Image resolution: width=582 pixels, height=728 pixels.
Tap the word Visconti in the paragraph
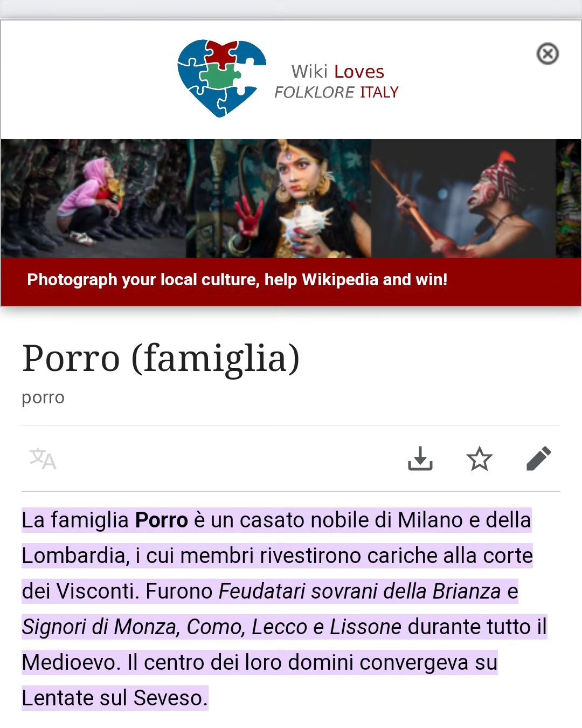[x=98, y=592]
